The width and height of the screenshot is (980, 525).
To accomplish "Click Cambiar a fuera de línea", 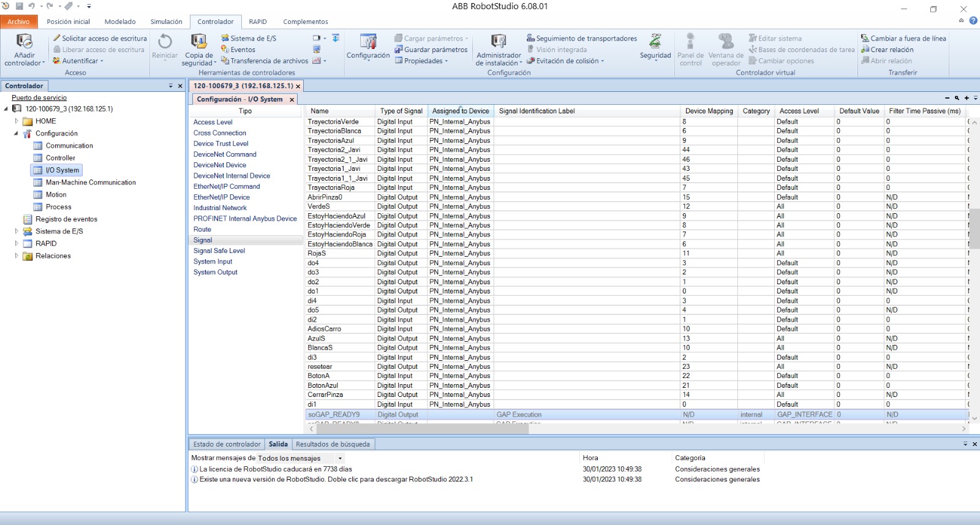I will pos(903,38).
